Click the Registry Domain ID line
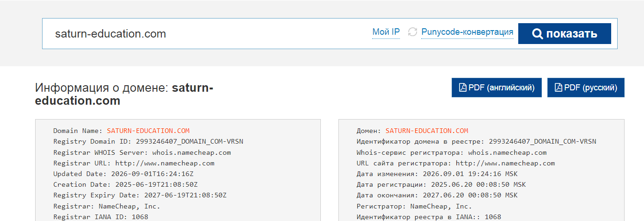Viewport: 644px width, 221px height. coord(148,141)
